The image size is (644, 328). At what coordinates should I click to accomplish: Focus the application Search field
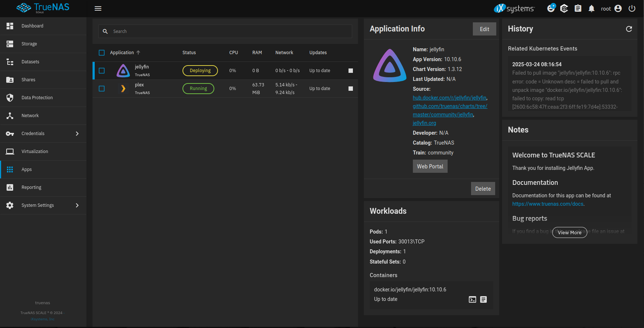pyautogui.click(x=225, y=31)
